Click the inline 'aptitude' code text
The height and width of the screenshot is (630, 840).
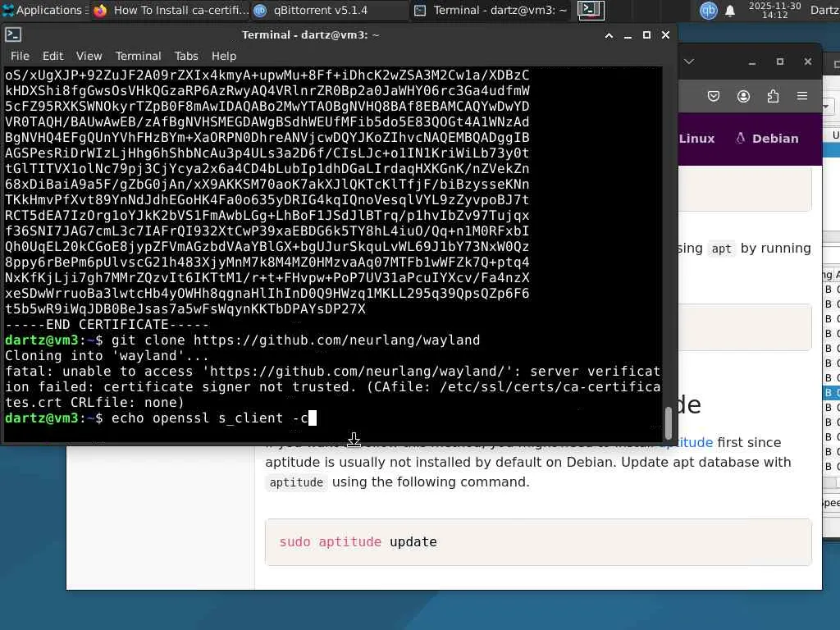point(296,482)
